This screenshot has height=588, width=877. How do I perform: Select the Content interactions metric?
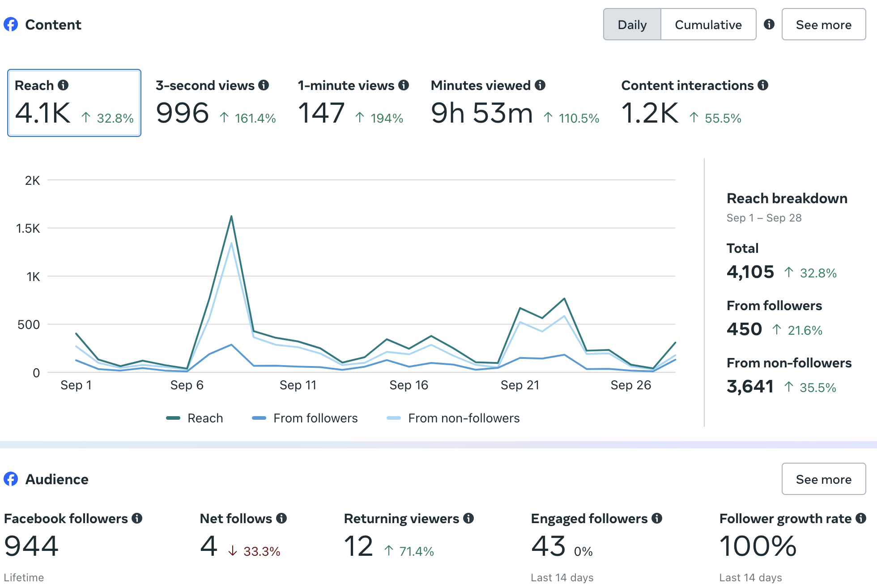[694, 103]
